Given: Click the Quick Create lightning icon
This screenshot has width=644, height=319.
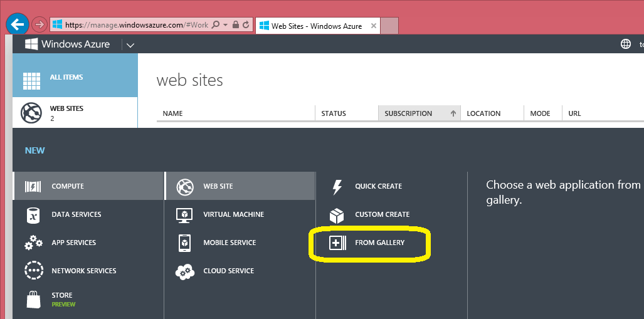Looking at the screenshot, I should (x=337, y=187).
